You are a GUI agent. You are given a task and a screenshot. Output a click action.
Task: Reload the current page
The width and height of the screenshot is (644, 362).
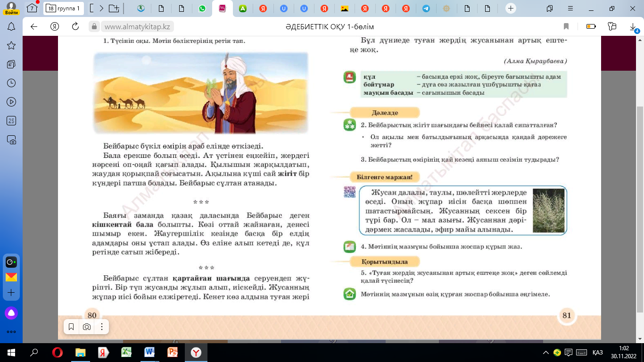[75, 26]
